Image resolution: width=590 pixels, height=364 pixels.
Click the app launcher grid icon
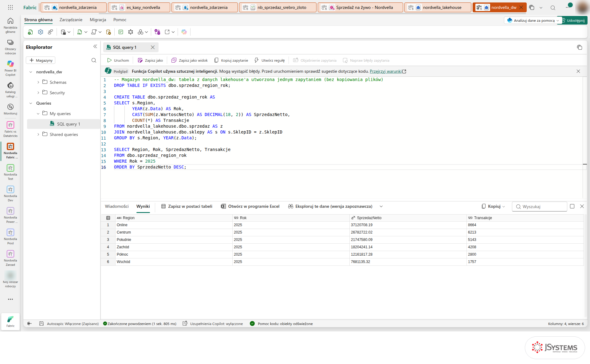coord(10,7)
